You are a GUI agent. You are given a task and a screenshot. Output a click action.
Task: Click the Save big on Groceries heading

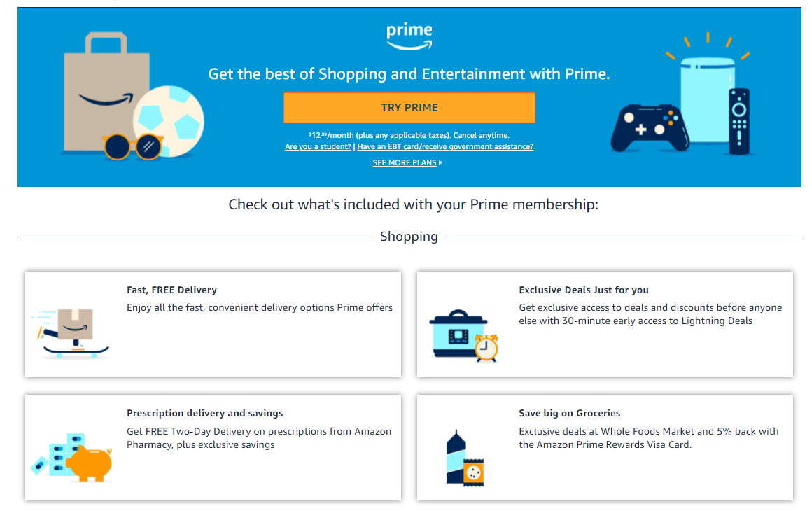570,413
